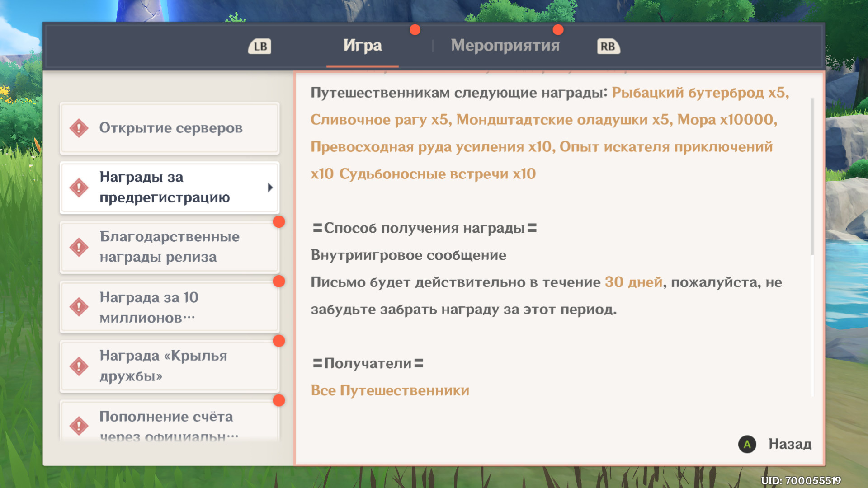Click the alert icon beside Пополнение счёта
The image size is (868, 488).
pos(79,425)
